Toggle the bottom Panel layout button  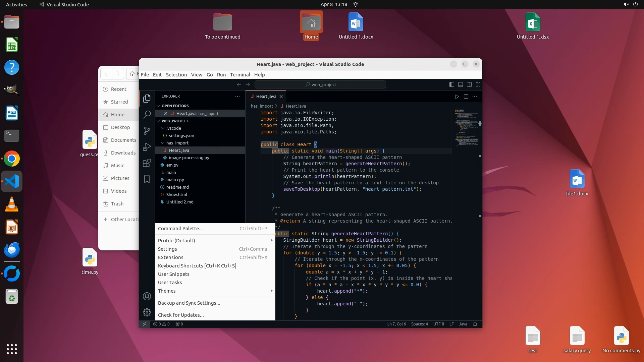[461, 84]
